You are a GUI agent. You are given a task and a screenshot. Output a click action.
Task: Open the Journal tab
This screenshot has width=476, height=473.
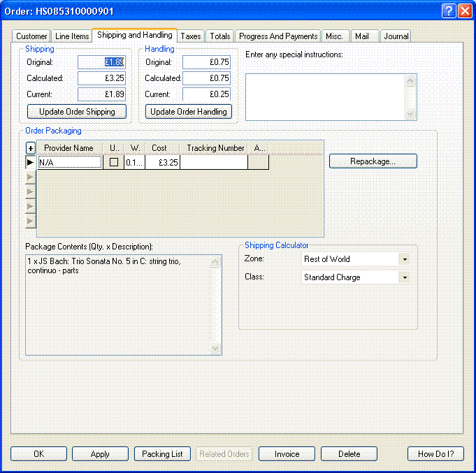click(396, 36)
